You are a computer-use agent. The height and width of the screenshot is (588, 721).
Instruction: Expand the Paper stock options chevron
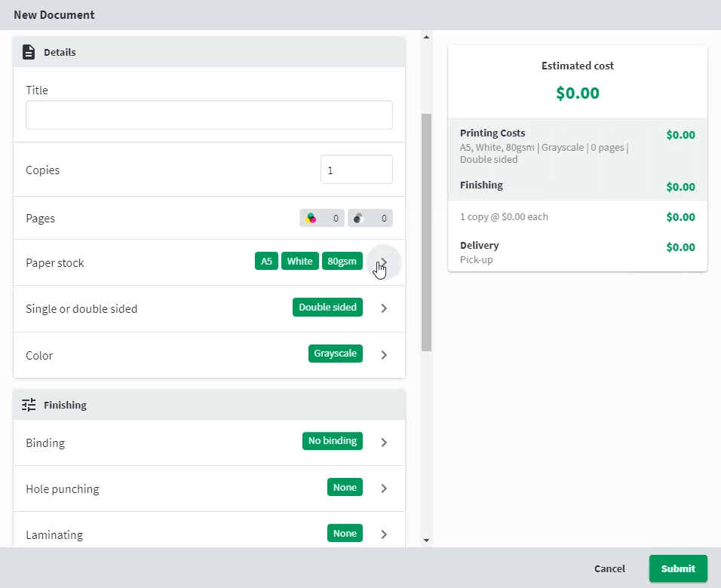pyautogui.click(x=384, y=262)
